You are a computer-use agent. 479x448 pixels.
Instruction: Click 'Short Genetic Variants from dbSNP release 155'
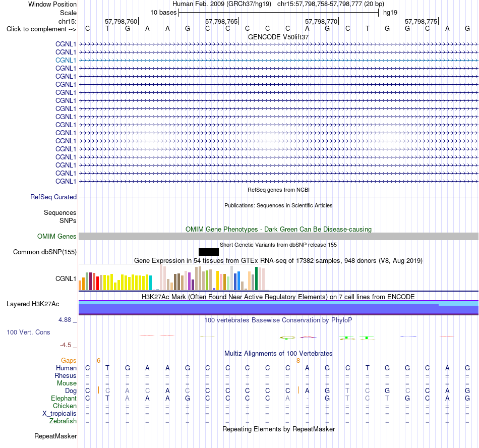coord(278,245)
